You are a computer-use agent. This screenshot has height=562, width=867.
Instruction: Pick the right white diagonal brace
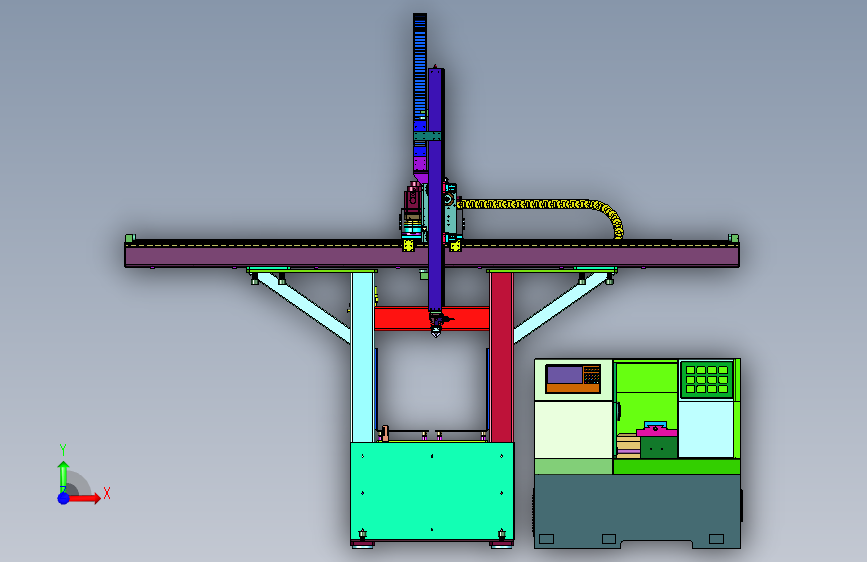560,307
